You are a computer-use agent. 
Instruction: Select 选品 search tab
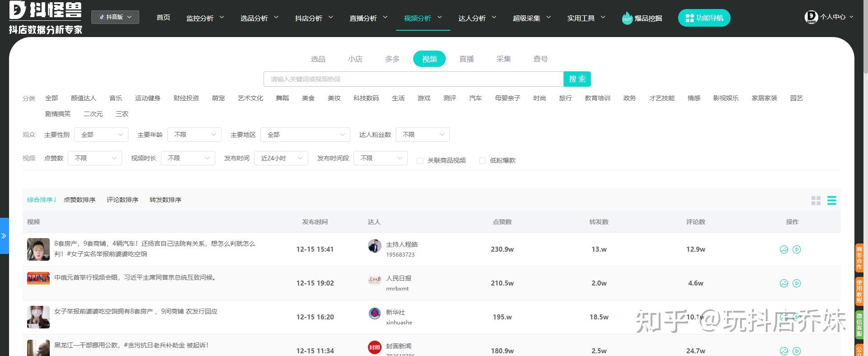(318, 59)
